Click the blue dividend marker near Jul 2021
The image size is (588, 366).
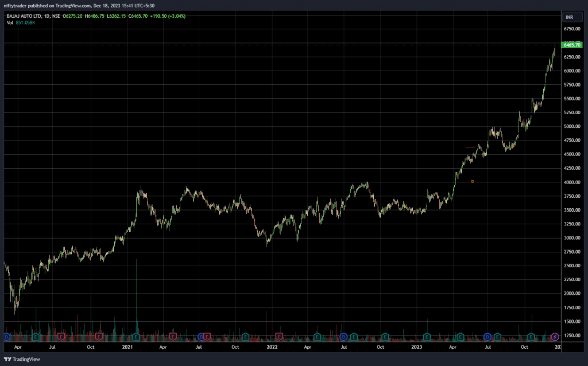(x=202, y=337)
